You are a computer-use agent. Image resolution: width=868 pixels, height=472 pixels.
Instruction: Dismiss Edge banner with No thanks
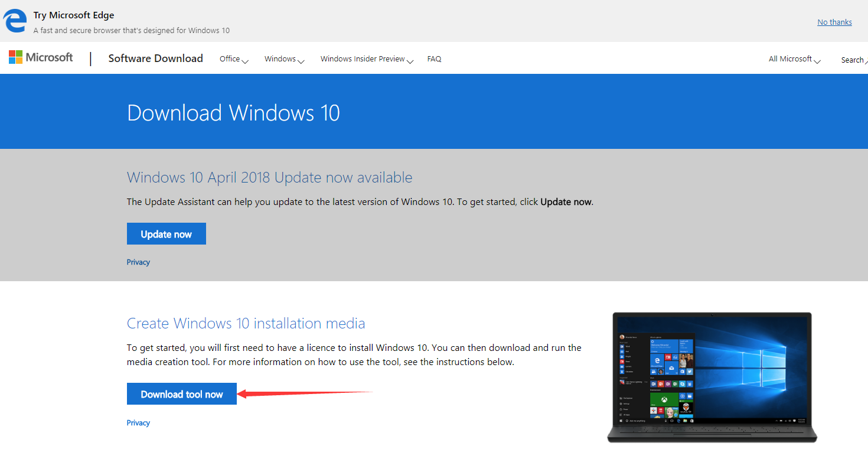pos(834,22)
